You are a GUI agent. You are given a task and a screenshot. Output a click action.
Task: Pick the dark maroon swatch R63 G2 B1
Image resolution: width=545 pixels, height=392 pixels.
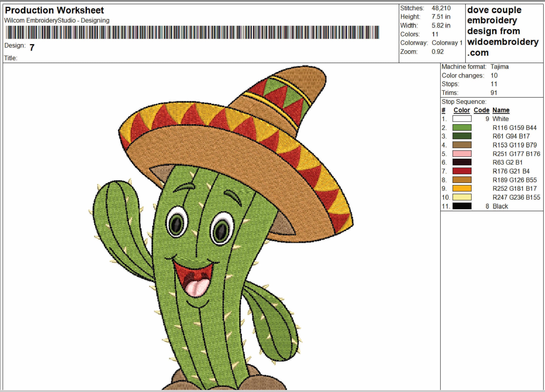(462, 162)
